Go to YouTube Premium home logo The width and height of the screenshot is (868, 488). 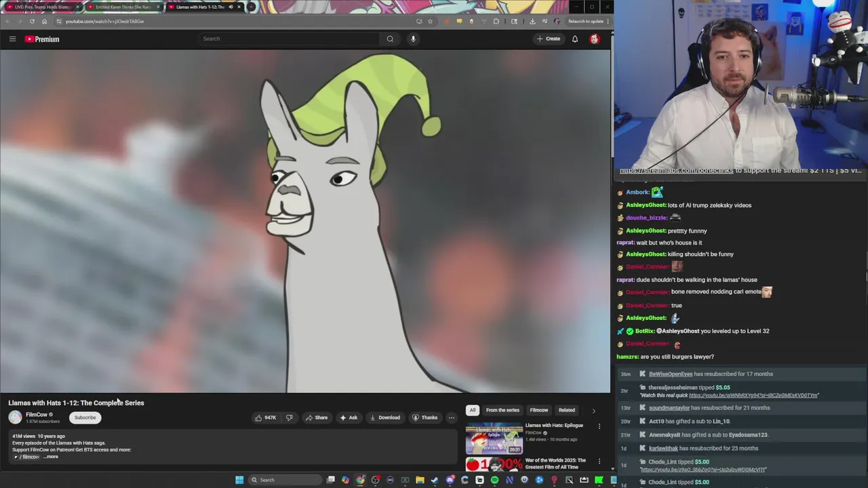(x=43, y=39)
